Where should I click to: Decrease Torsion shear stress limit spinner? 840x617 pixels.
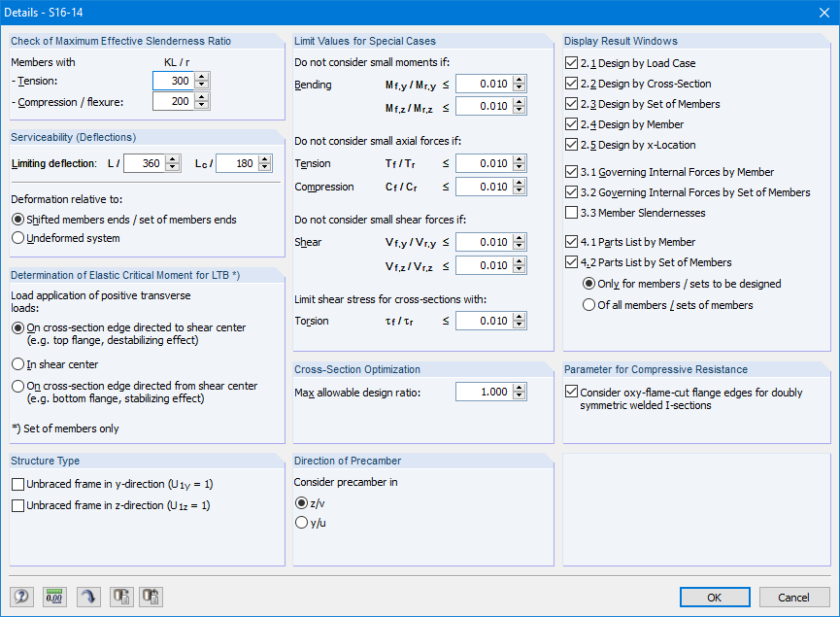pos(519,325)
